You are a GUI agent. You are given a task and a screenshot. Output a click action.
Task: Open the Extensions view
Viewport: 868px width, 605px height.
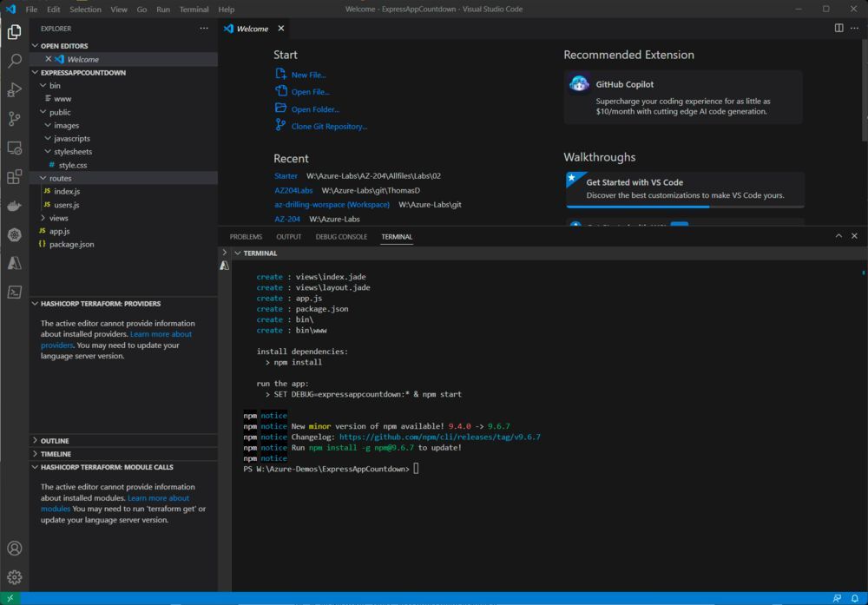click(x=14, y=176)
